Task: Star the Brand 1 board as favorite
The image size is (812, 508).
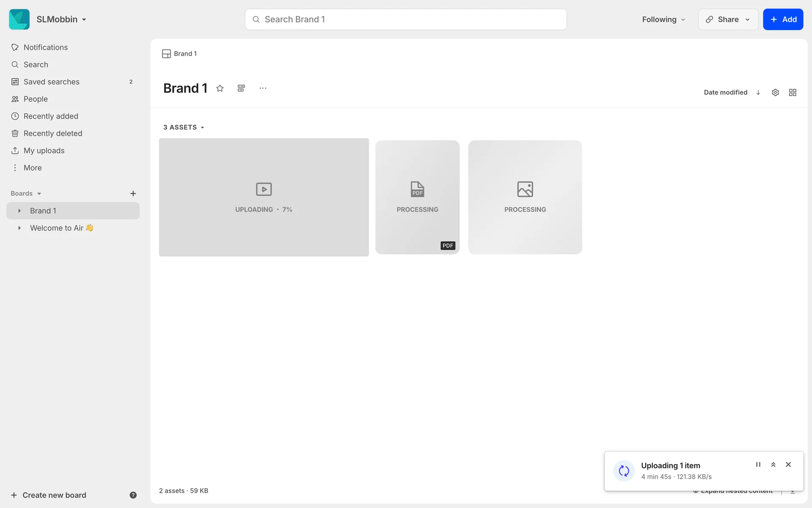Action: coord(220,88)
